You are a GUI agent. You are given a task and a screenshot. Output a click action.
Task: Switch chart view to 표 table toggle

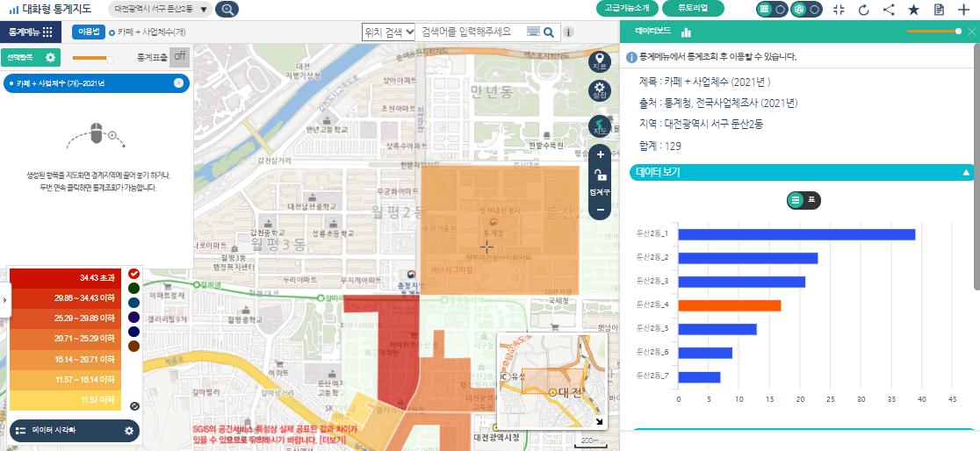804,200
